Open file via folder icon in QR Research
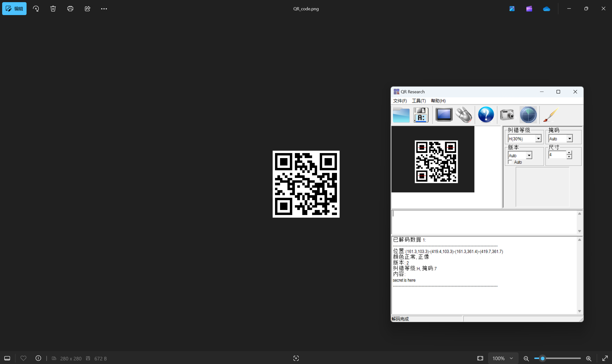This screenshot has width=612, height=364. click(x=401, y=115)
